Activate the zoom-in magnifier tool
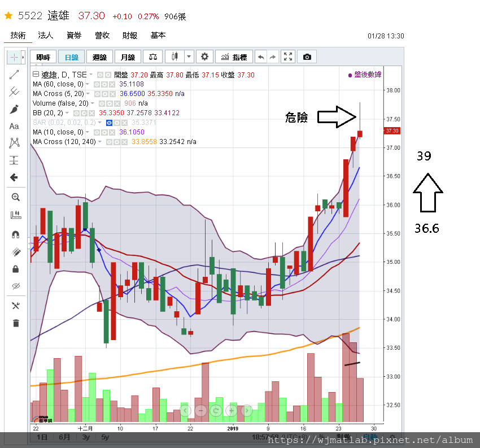The image size is (480, 448). [x=15, y=197]
